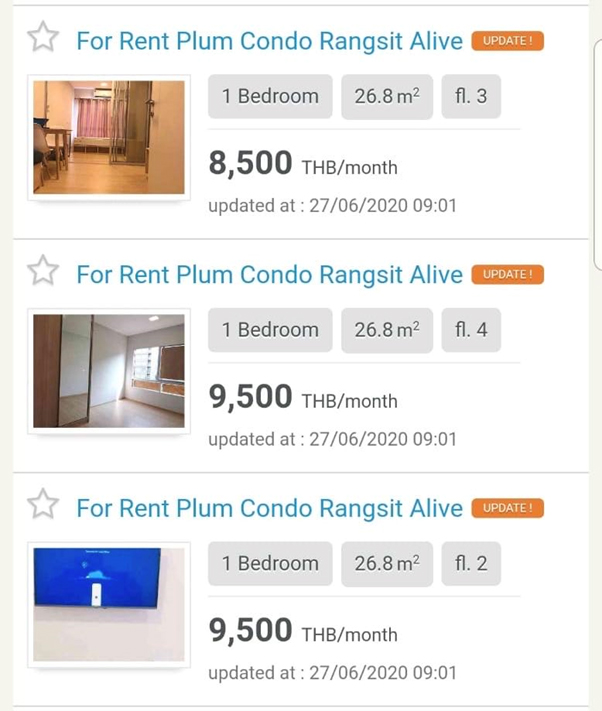Screen dimensions: 602x711
Task: Favorite the floor 4 condo listing
Action: (x=43, y=271)
